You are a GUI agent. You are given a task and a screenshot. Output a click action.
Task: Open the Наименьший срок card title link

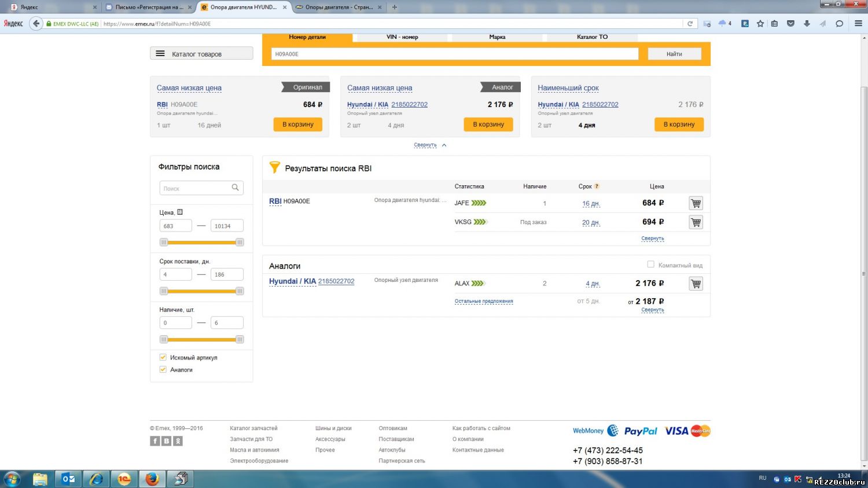(x=568, y=88)
